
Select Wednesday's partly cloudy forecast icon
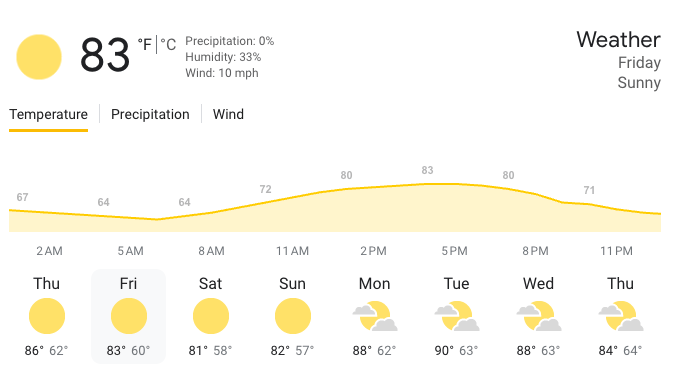[x=539, y=316]
